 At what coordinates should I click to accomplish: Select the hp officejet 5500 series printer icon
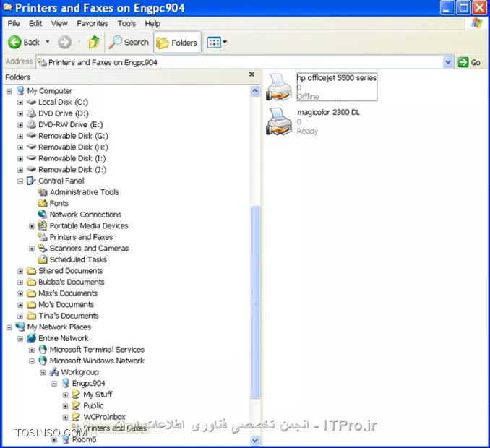coord(279,87)
